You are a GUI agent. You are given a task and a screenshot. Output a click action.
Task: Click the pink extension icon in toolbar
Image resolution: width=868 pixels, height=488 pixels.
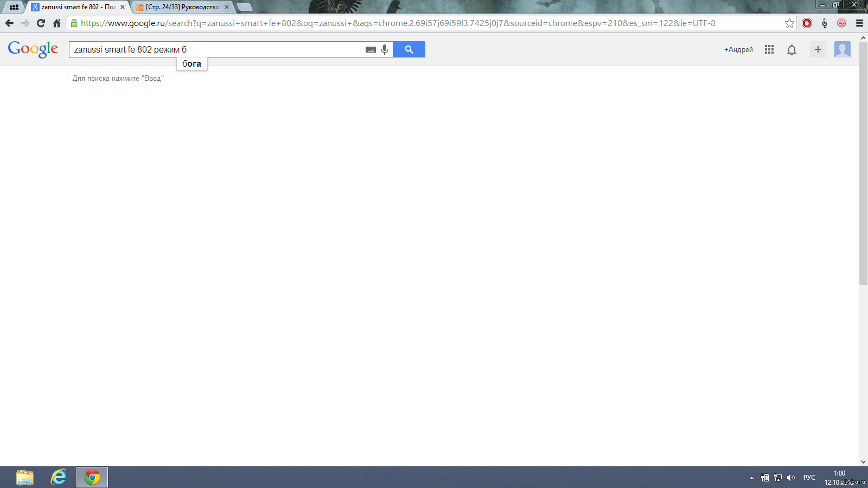pos(842,23)
